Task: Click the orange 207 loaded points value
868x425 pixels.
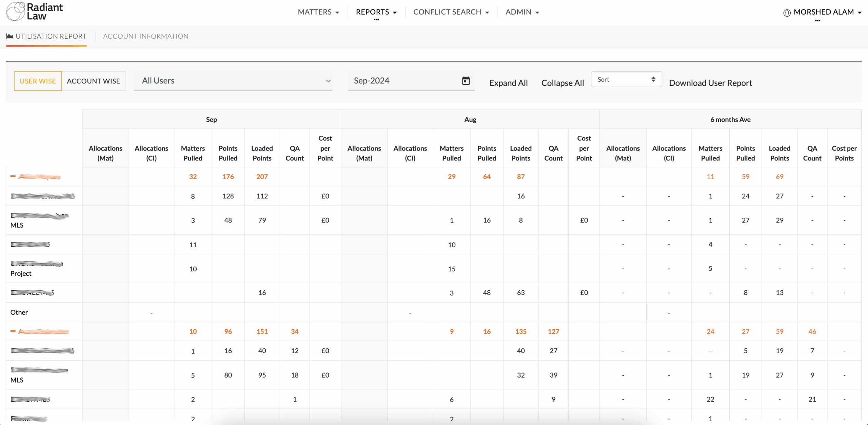Action: [x=262, y=176]
